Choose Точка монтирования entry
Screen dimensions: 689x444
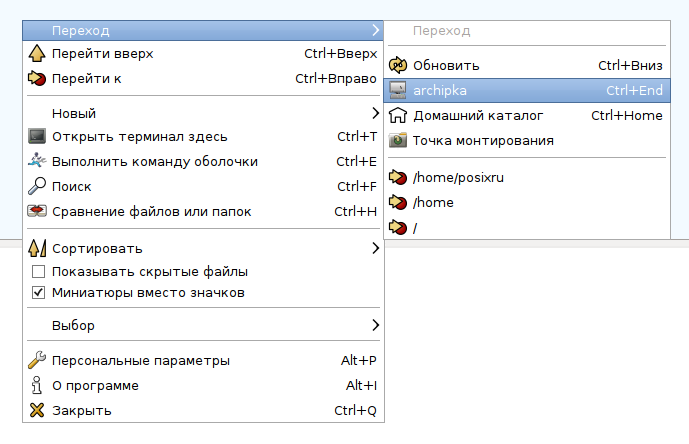[x=527, y=141]
